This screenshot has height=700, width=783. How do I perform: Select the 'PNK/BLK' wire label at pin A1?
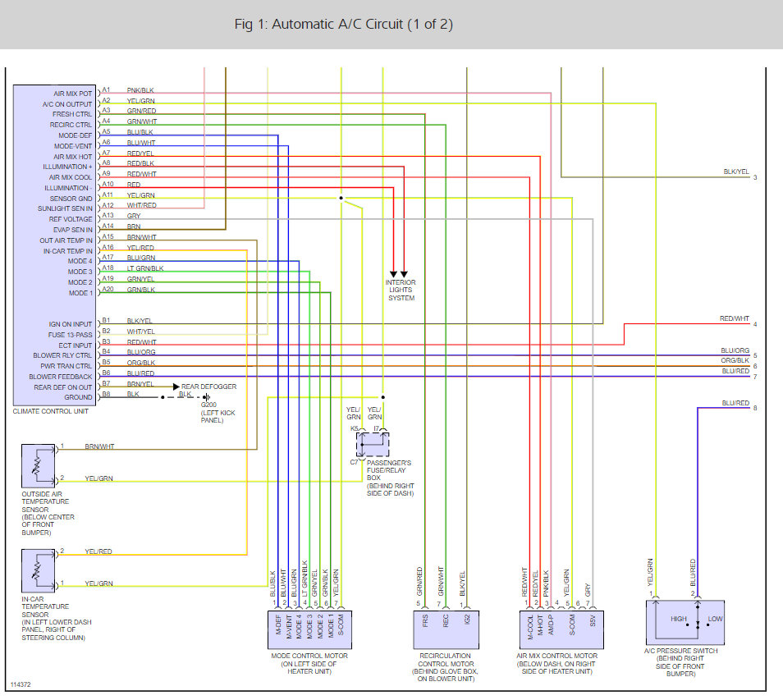point(140,90)
